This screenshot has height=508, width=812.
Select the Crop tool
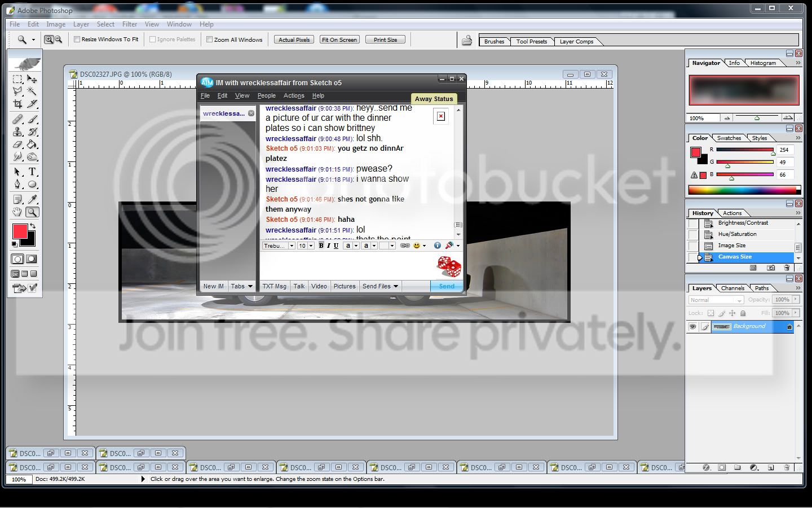tap(17, 104)
